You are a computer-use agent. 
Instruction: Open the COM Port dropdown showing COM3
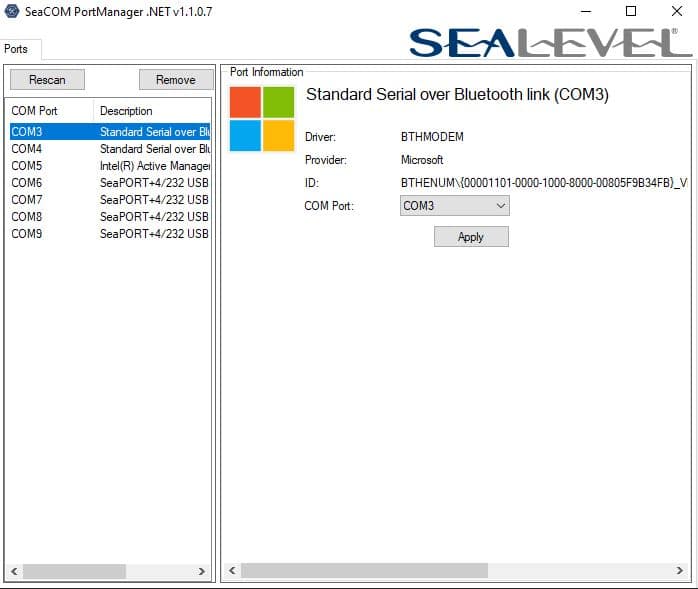tap(455, 206)
